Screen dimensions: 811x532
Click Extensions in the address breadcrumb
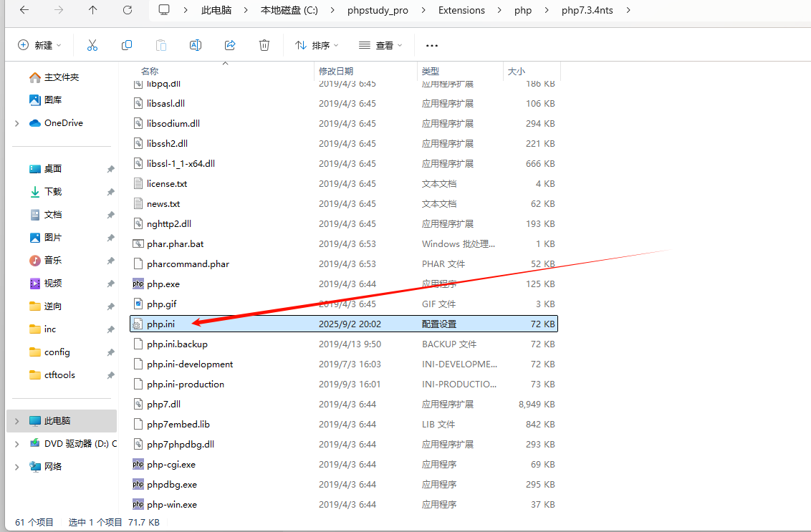[461, 10]
